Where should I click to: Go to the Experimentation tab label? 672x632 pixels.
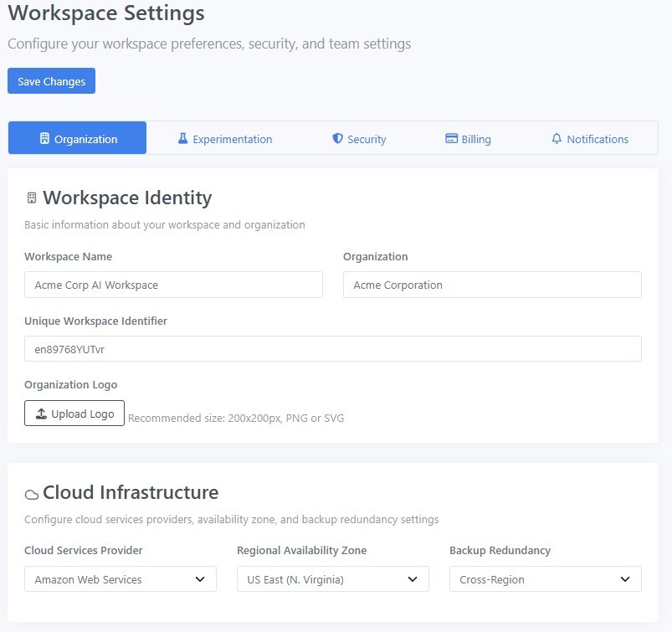232,140
